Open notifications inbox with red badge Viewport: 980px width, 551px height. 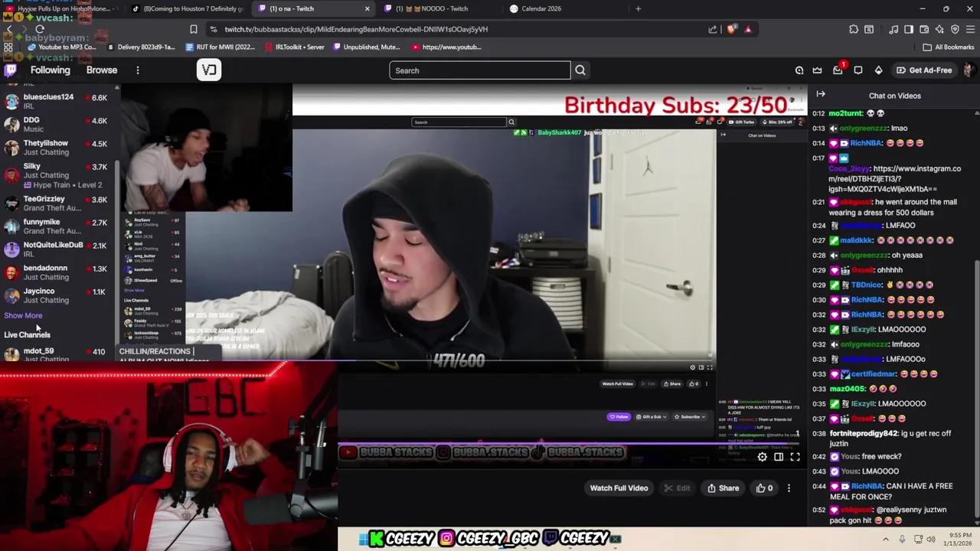click(x=838, y=70)
